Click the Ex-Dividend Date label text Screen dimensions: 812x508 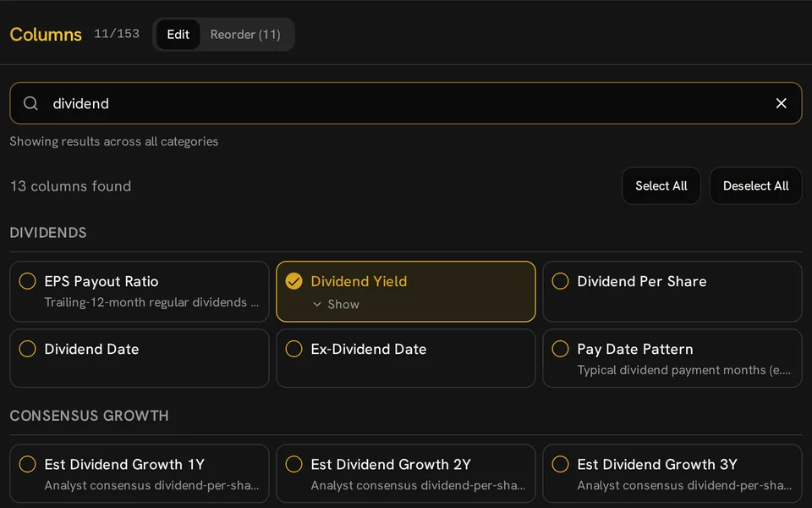(x=369, y=350)
